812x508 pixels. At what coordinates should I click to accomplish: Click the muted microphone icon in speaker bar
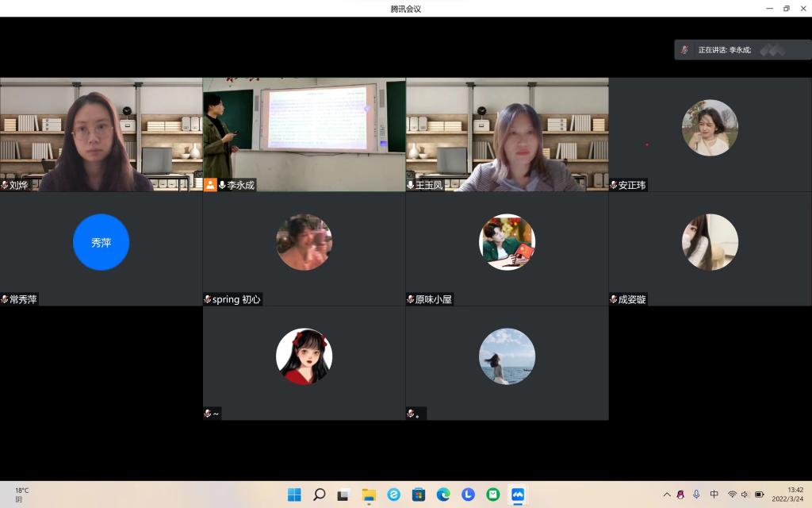[x=684, y=50]
